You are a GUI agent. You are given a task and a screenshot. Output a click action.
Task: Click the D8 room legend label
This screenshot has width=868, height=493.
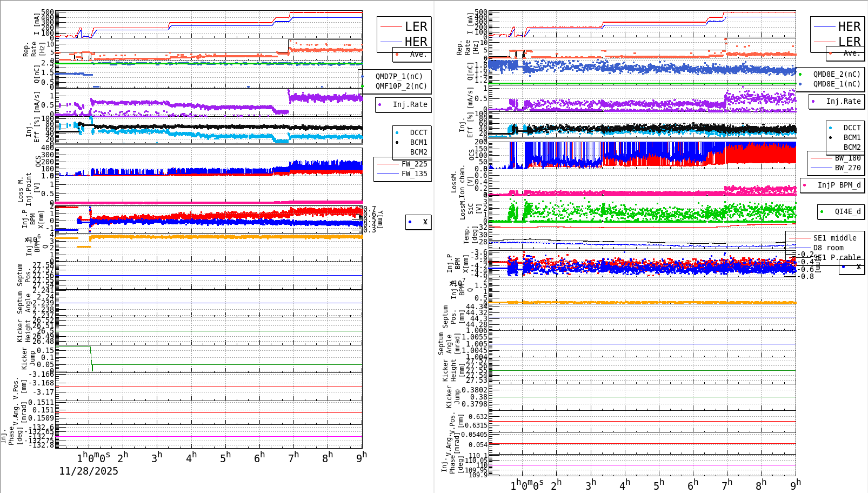pos(827,248)
